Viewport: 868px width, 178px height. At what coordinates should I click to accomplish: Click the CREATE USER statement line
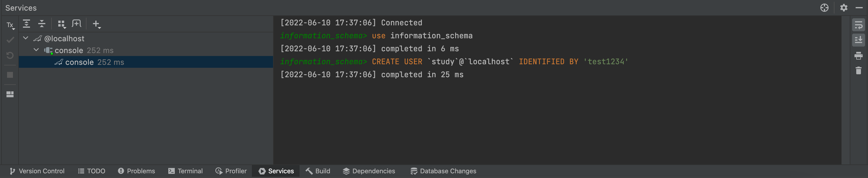(454, 62)
